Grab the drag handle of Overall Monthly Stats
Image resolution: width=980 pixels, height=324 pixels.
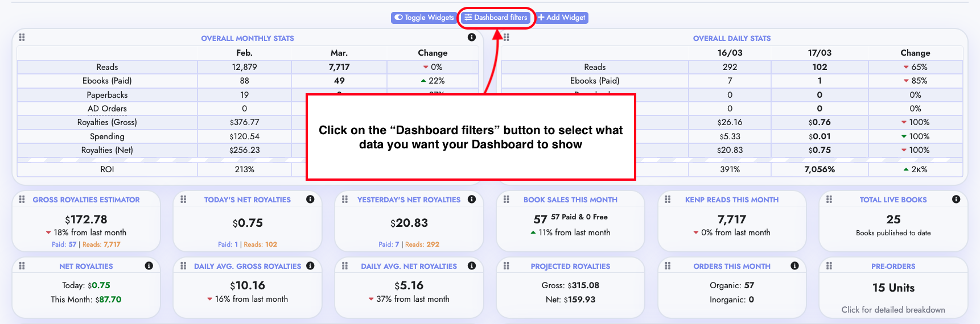click(x=22, y=38)
